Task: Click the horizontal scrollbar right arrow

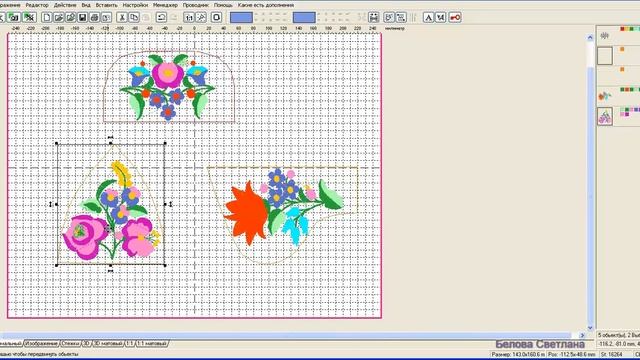Action: click(582, 336)
